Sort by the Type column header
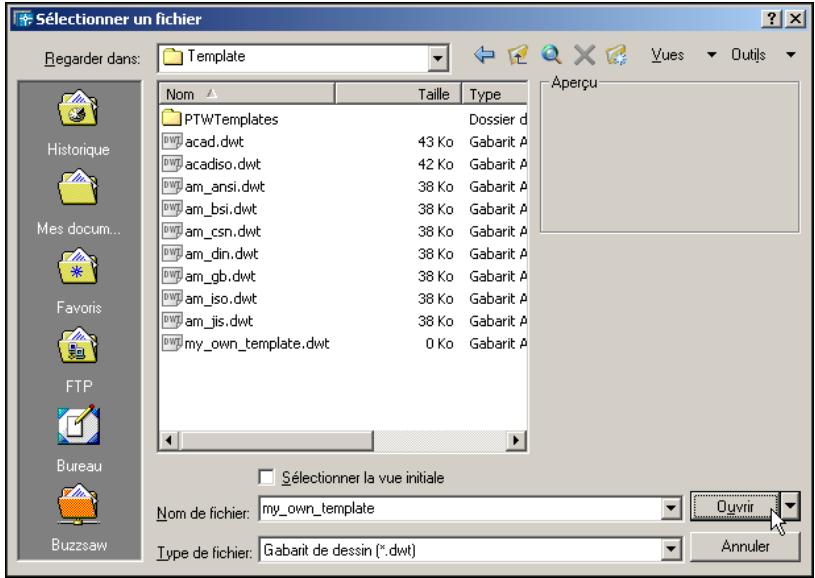Viewport: 815px width, 578px height. (494, 94)
